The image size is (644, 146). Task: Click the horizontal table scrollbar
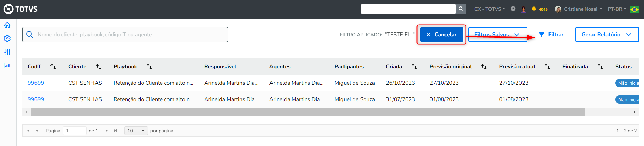tap(307, 112)
